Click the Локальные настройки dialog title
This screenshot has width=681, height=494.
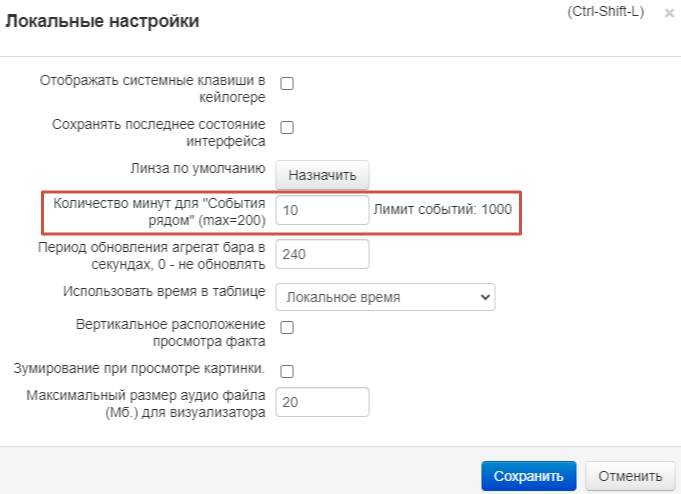pos(103,21)
